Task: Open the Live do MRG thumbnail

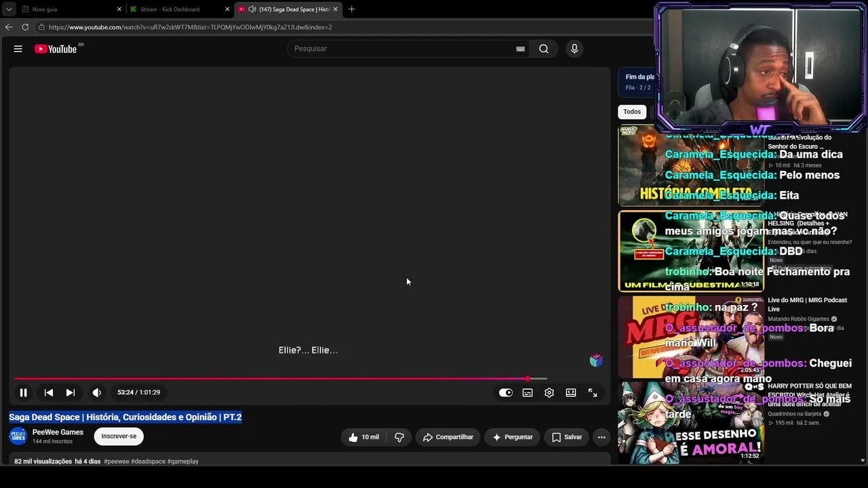Action: 691,337
